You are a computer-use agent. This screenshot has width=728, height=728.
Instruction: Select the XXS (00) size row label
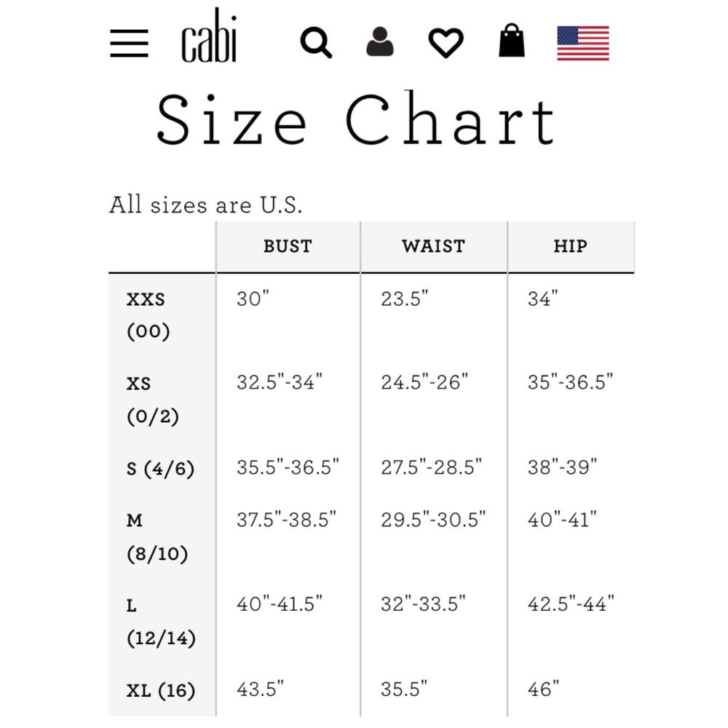pos(148,315)
